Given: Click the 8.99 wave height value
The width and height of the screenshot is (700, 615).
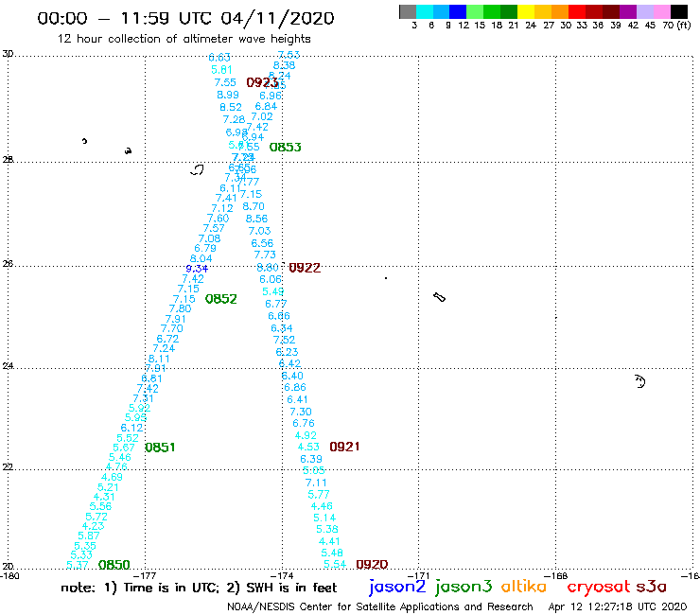Looking at the screenshot, I should pyautogui.click(x=228, y=95).
